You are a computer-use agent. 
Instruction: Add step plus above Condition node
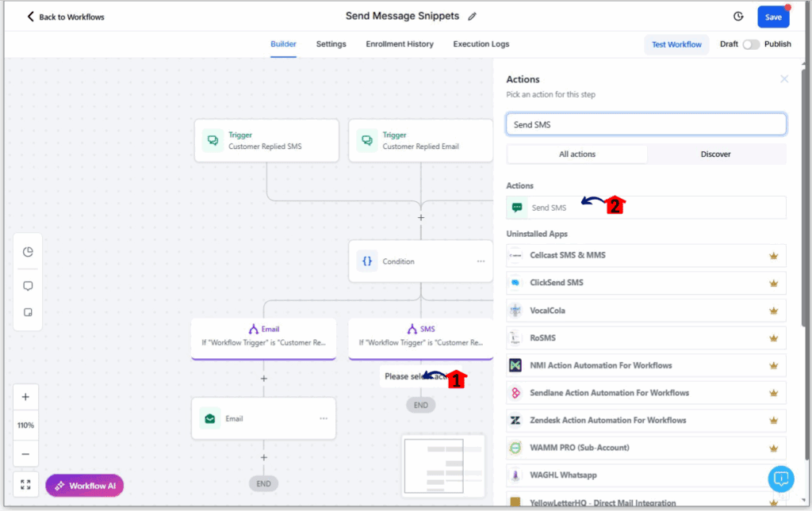pyautogui.click(x=421, y=218)
